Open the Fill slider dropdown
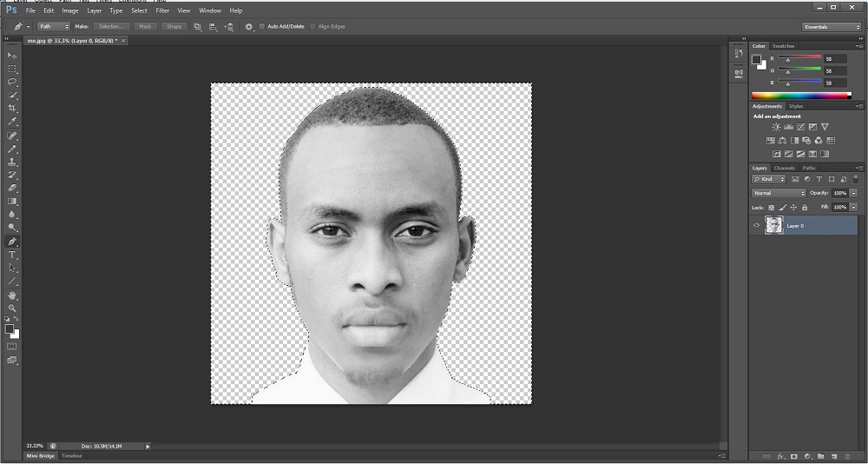Screen dimensions: 868x464 (854, 207)
